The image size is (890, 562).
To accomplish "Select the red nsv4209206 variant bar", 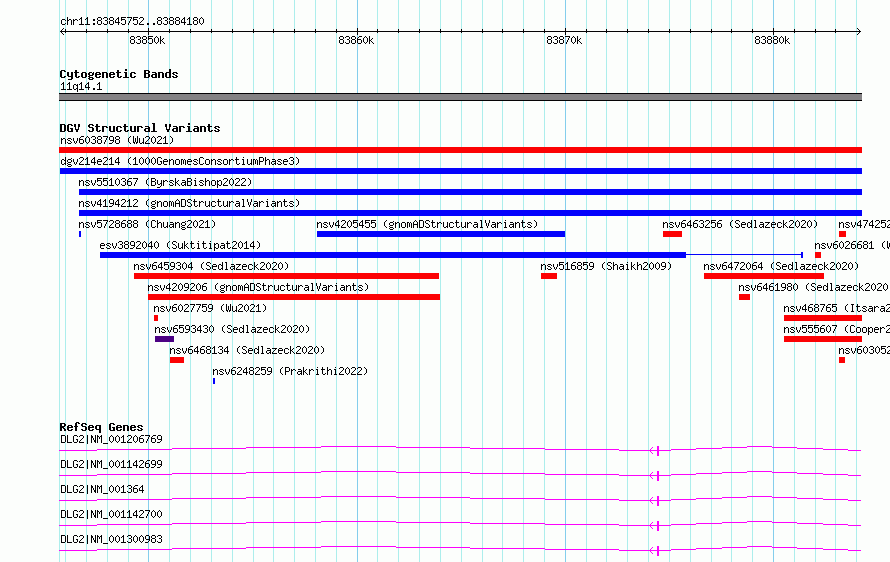I will pyautogui.click(x=294, y=297).
